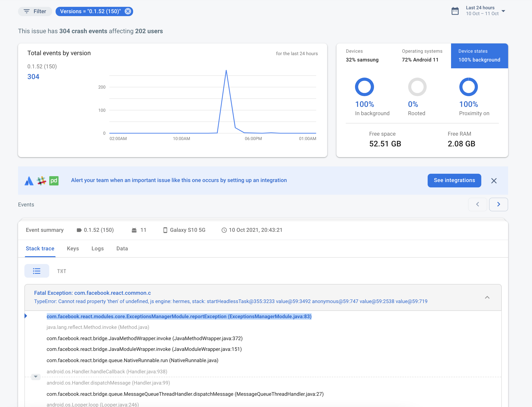532x407 pixels.
Task: Click the In background donut chart
Action: pos(365,87)
